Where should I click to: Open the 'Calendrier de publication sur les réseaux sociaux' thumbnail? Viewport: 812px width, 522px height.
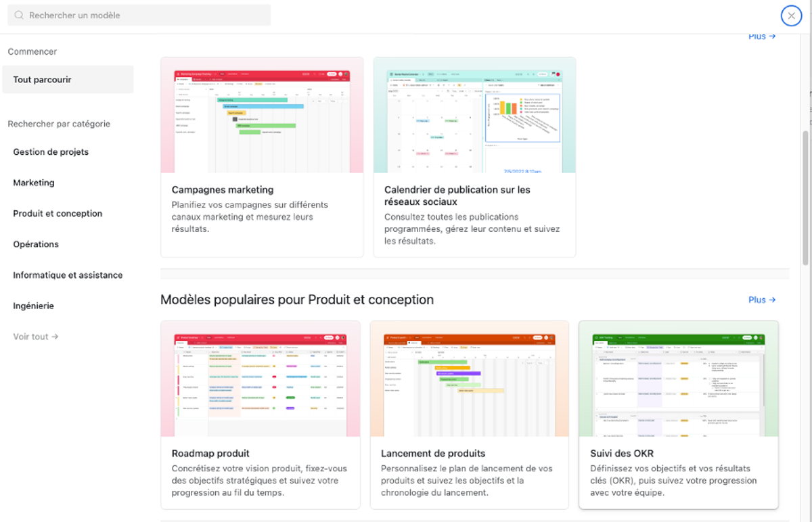click(x=474, y=115)
